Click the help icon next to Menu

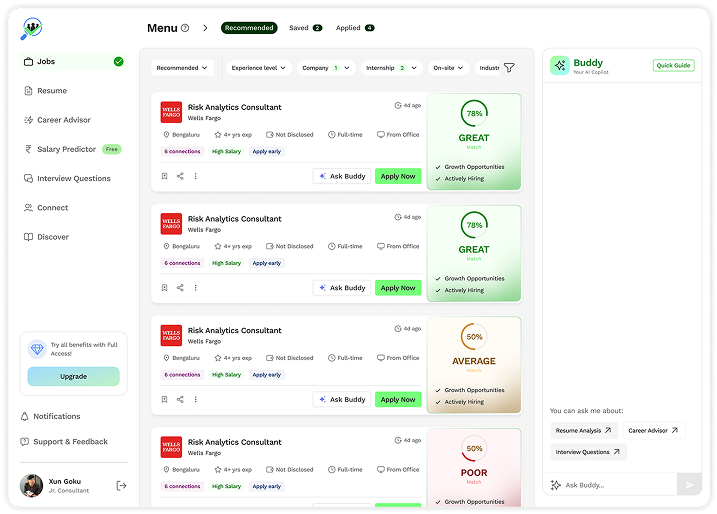185,28
